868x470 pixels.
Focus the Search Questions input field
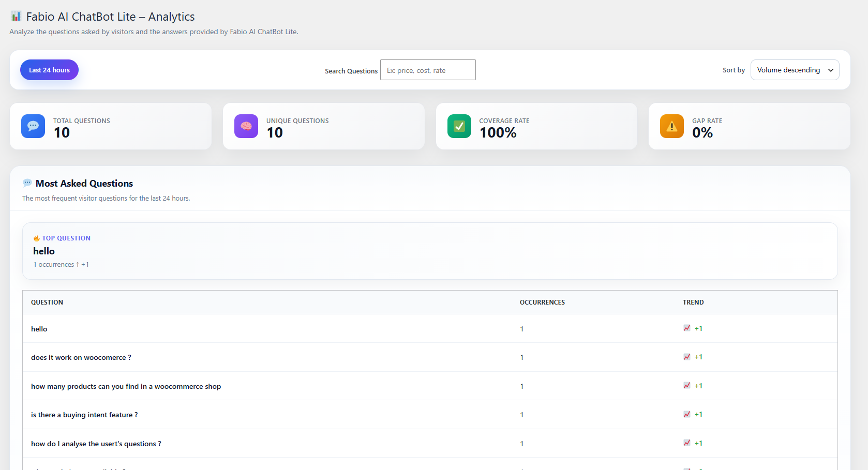click(x=428, y=70)
